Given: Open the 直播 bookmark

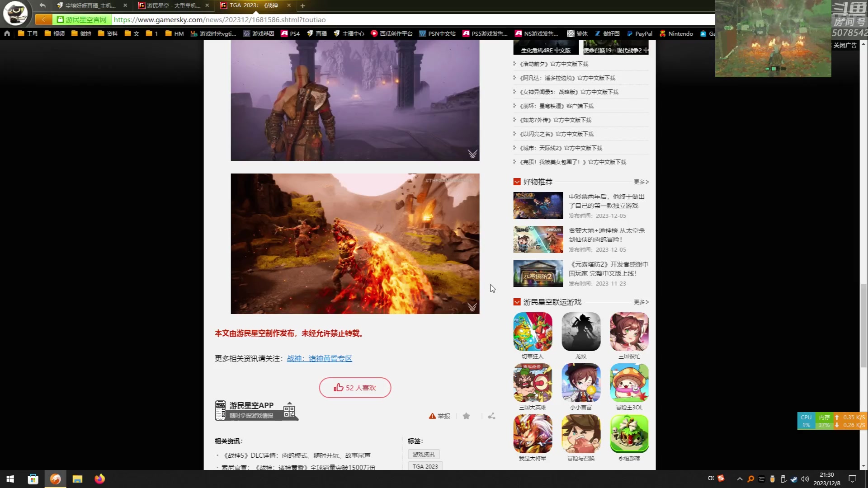Looking at the screenshot, I should pos(316,33).
